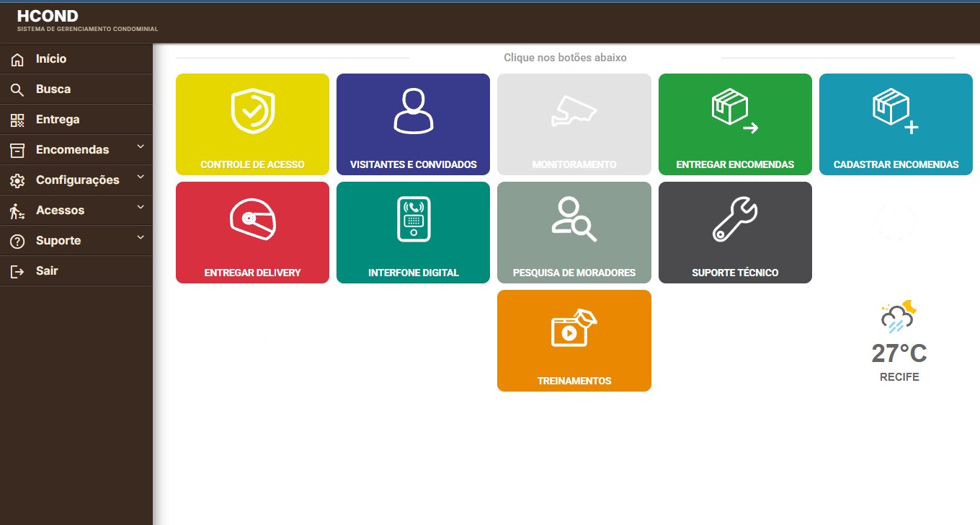Click the logout icon beside Sair
The width and height of the screenshot is (980, 525).
(17, 272)
